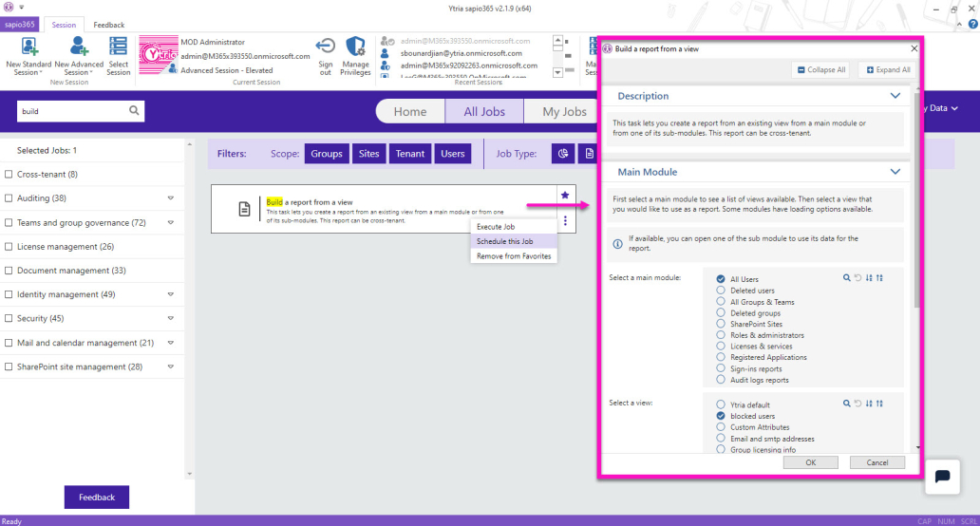Click the dialog vertical scrollbar
This screenshot has width=980, height=526.
(917, 200)
